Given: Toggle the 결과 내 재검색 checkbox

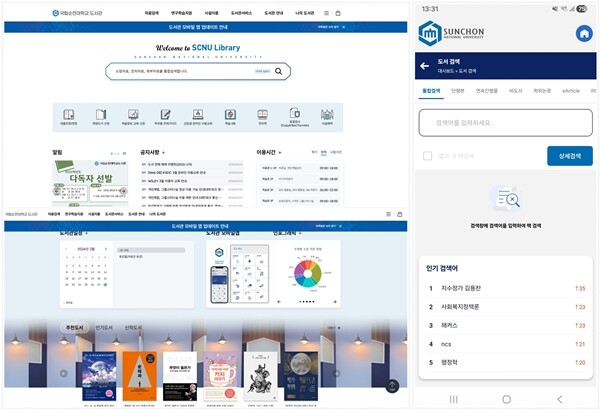Looking at the screenshot, I should [x=428, y=156].
